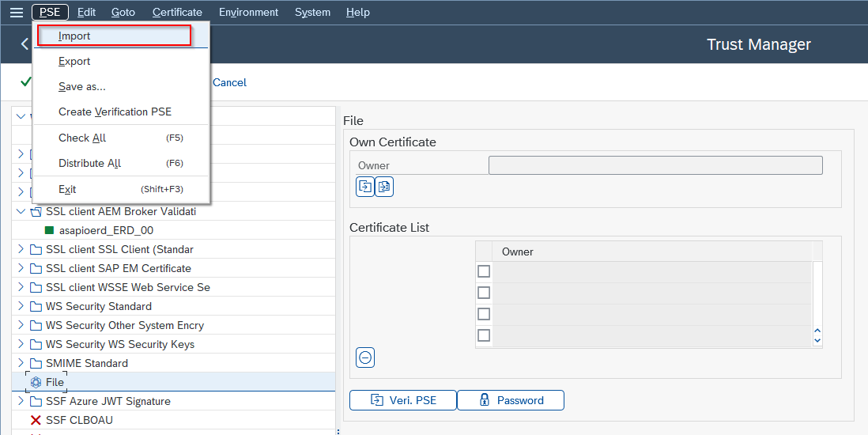Click the Cancel link in toolbar
The height and width of the screenshot is (435, 868).
click(230, 82)
